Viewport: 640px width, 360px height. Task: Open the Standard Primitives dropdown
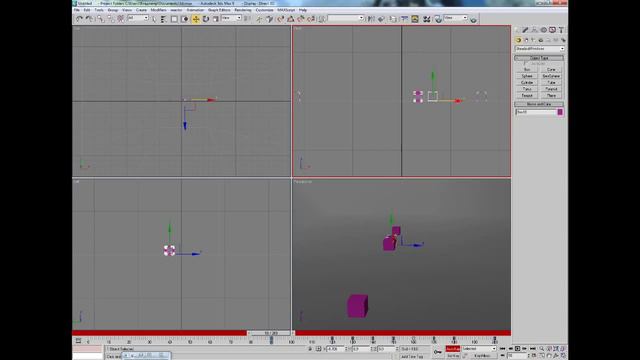pos(540,49)
